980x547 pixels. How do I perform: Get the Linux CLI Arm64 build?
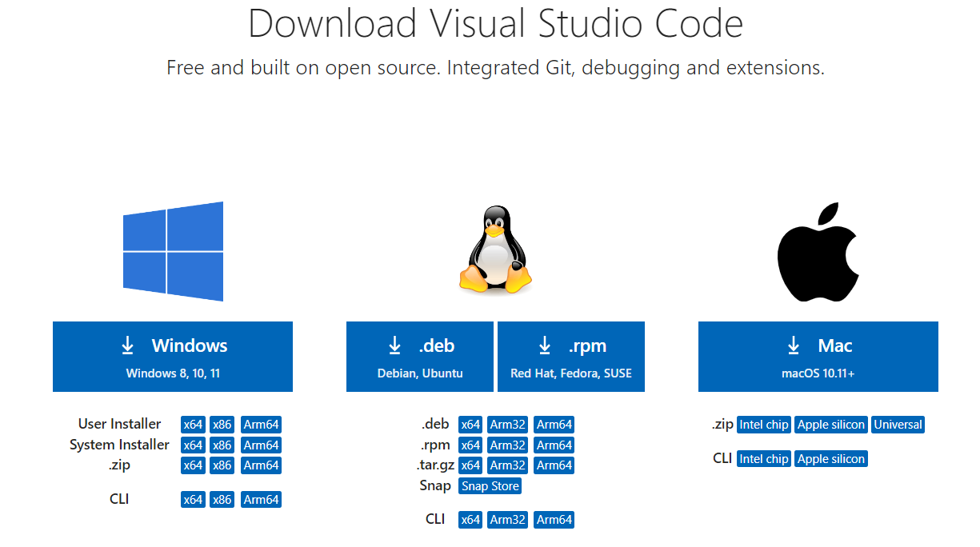554,520
